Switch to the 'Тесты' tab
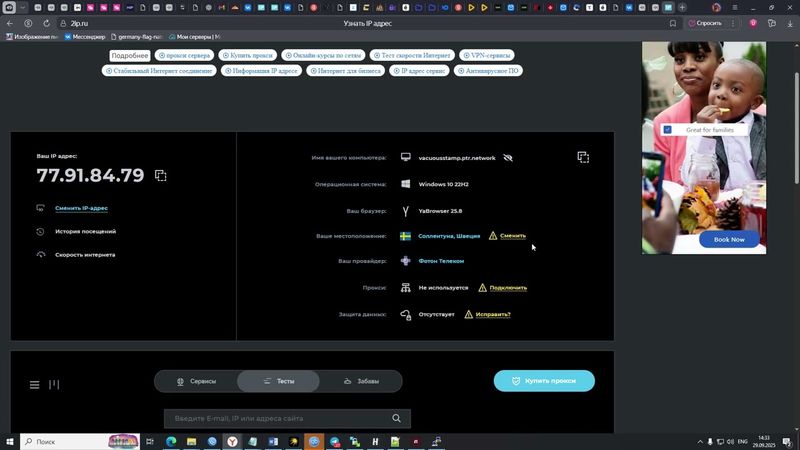Image resolution: width=800 pixels, height=450 pixels. (279, 381)
